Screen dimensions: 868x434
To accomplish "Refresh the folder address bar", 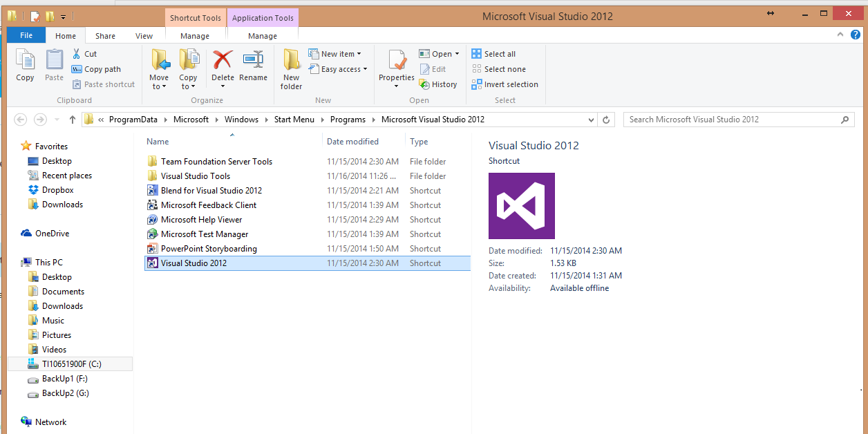I will (606, 120).
